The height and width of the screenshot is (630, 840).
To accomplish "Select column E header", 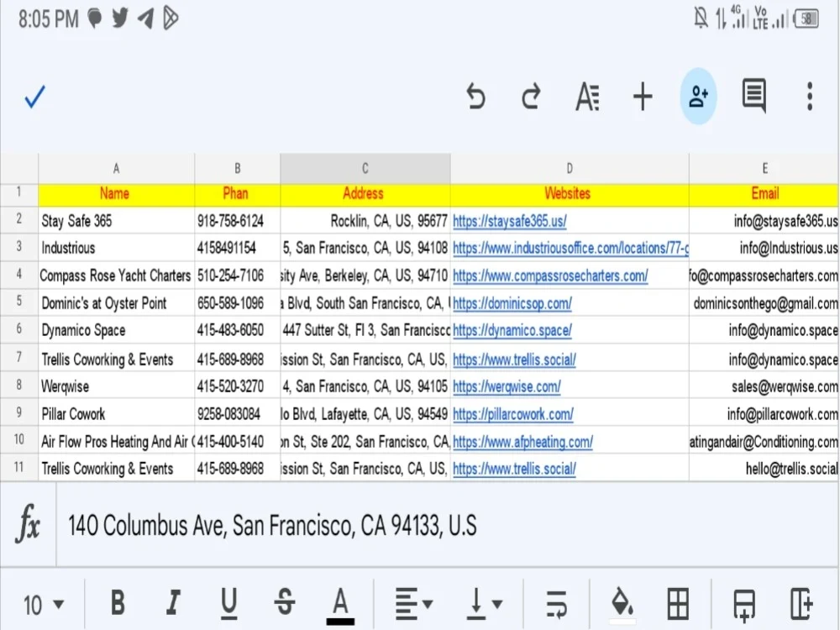I will click(764, 168).
